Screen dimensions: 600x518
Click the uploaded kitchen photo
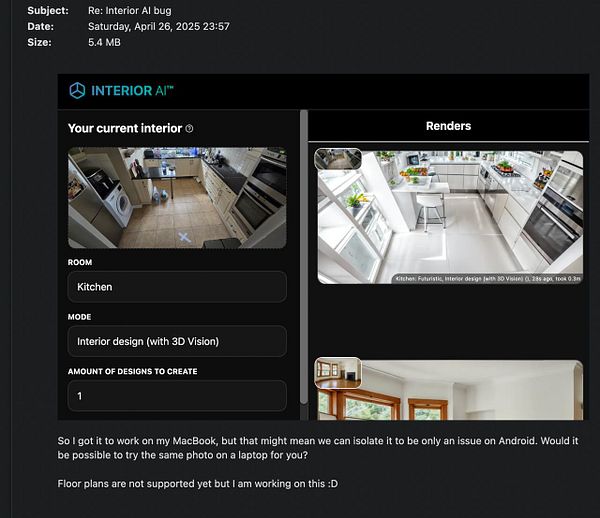(177, 198)
